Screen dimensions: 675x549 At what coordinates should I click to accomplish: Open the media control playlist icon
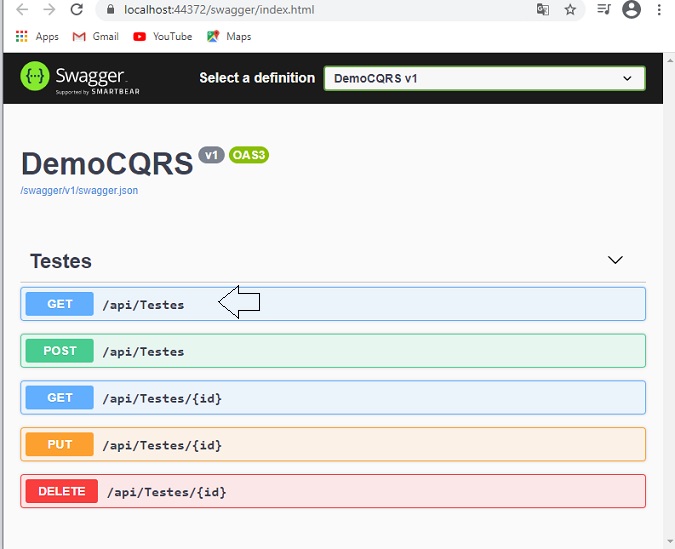(604, 9)
